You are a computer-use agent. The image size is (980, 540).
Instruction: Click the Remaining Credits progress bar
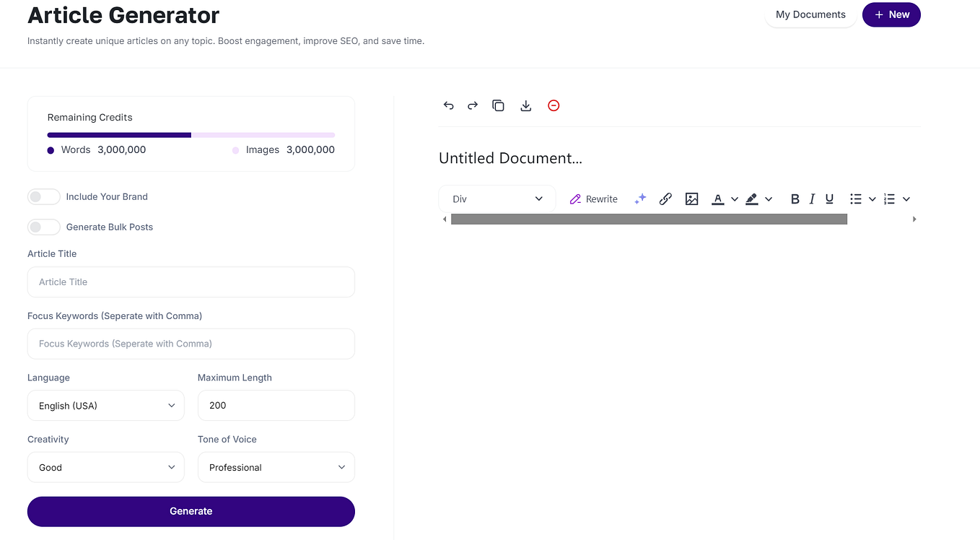pos(191,135)
